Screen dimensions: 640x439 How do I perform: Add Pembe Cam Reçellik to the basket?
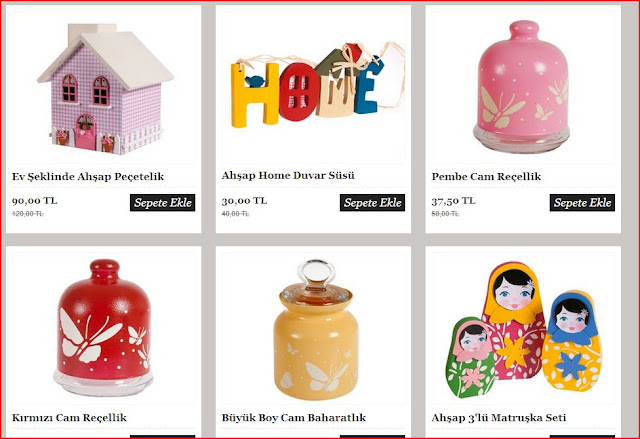(582, 202)
